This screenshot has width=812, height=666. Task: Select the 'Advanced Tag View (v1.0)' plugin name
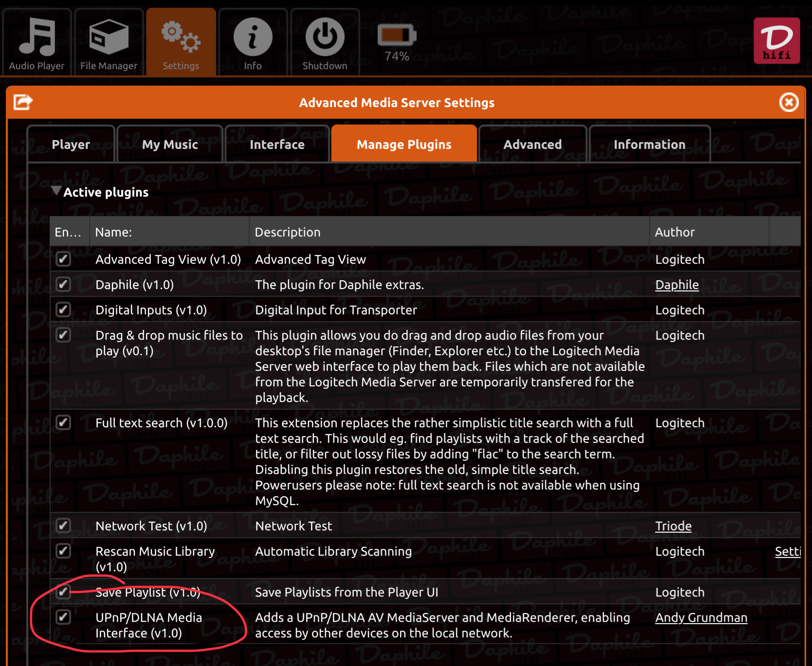coord(168,259)
